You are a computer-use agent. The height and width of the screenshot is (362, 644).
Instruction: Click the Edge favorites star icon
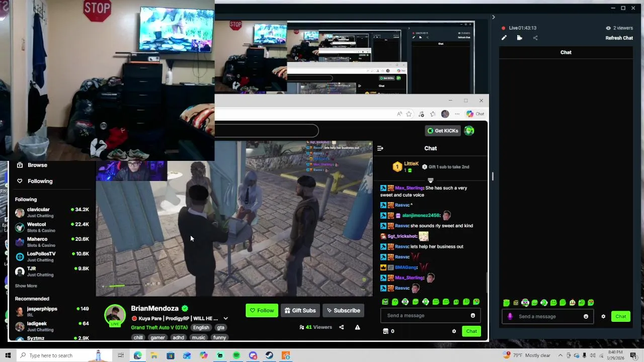[409, 114]
